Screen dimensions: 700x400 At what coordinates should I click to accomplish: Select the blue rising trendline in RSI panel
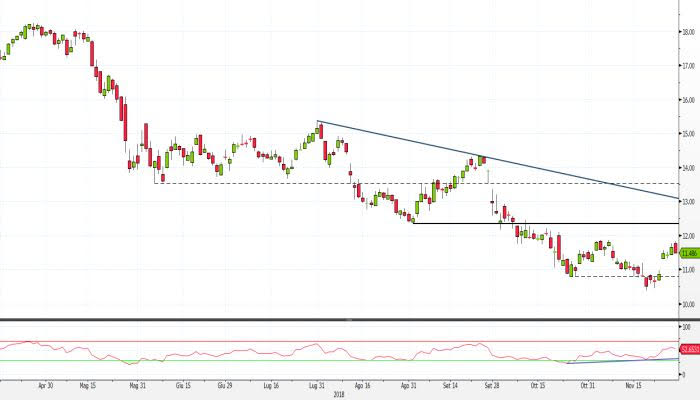coord(620,356)
